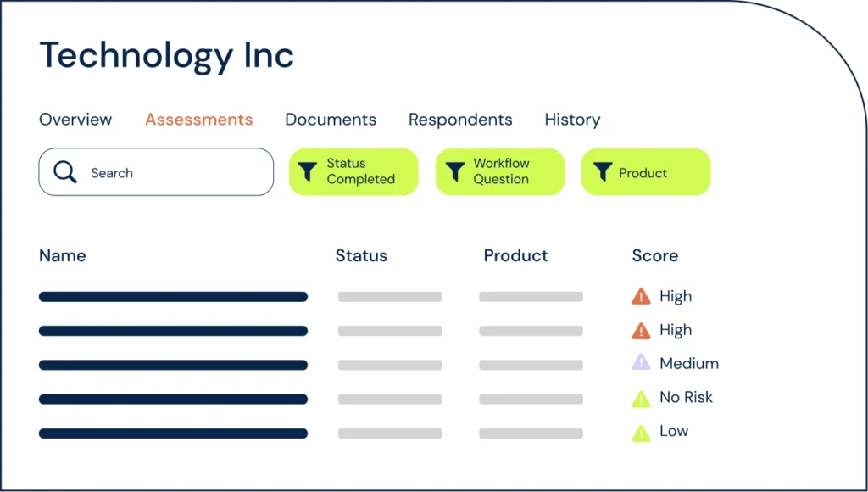Click the first High risk warning icon
The height and width of the screenshot is (492, 868).
pyautogui.click(x=641, y=296)
